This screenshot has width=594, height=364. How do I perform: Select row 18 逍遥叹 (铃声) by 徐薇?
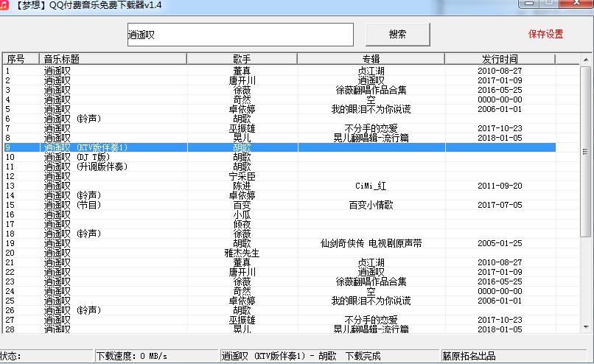coord(279,234)
